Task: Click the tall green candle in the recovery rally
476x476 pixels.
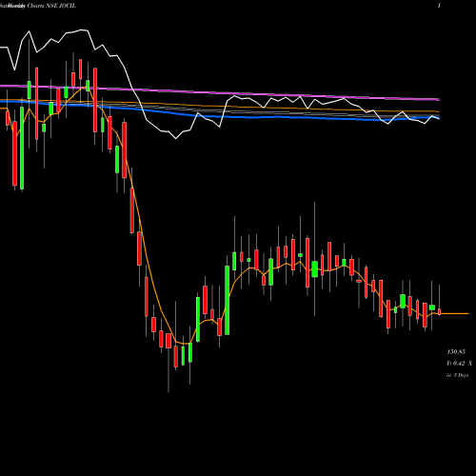Action: (x=228, y=300)
